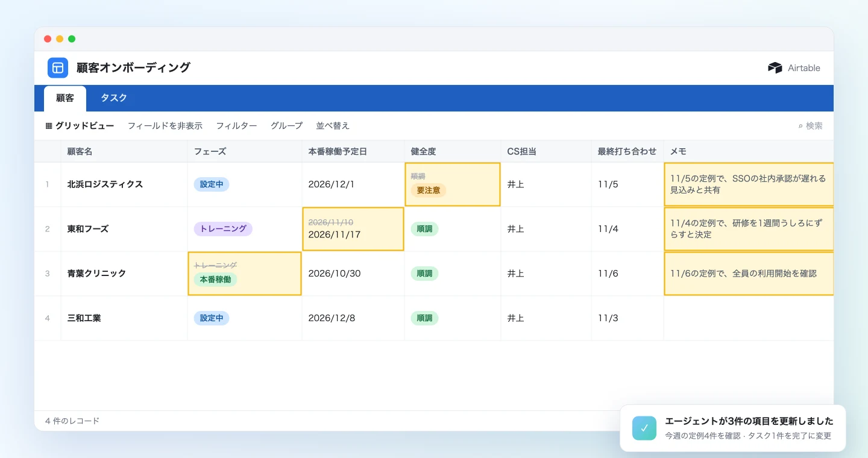Click the grid icon next to グリッドビュー
Viewport: 868px width, 458px height.
click(49, 126)
